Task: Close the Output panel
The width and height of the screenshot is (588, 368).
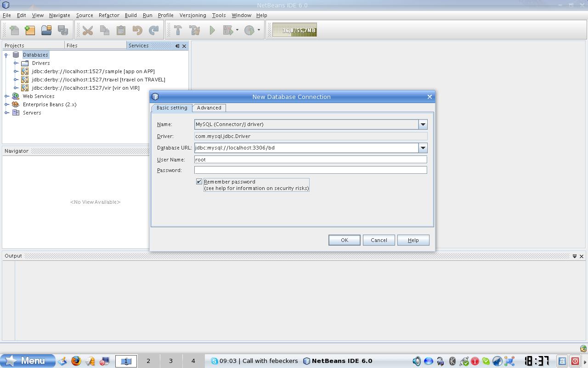Action: [x=581, y=256]
